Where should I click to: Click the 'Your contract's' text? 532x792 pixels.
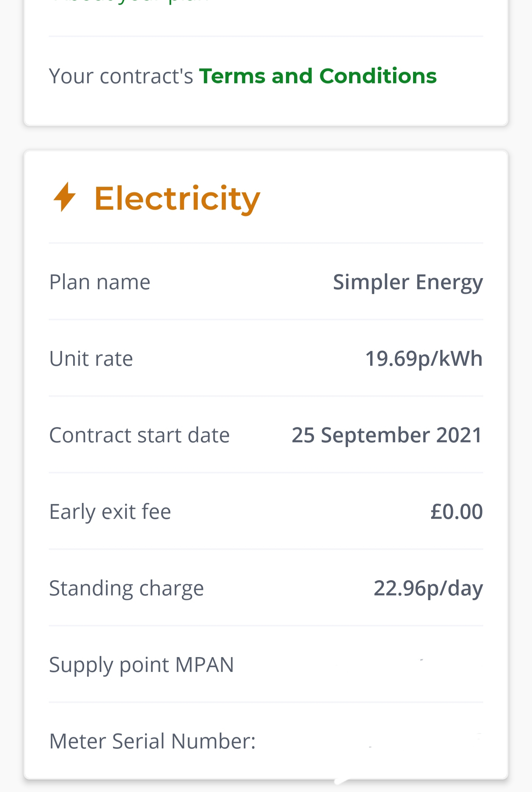point(121,76)
